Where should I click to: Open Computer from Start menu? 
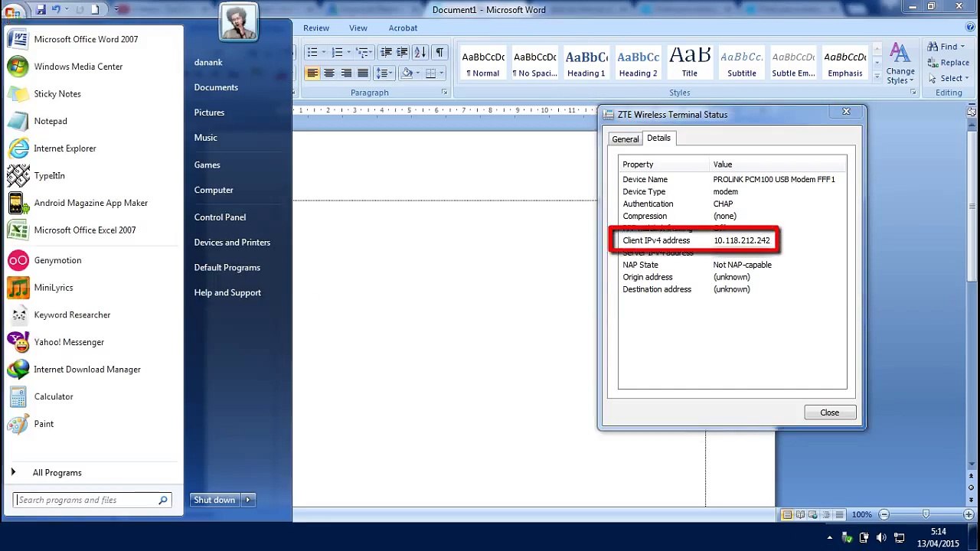tap(214, 190)
